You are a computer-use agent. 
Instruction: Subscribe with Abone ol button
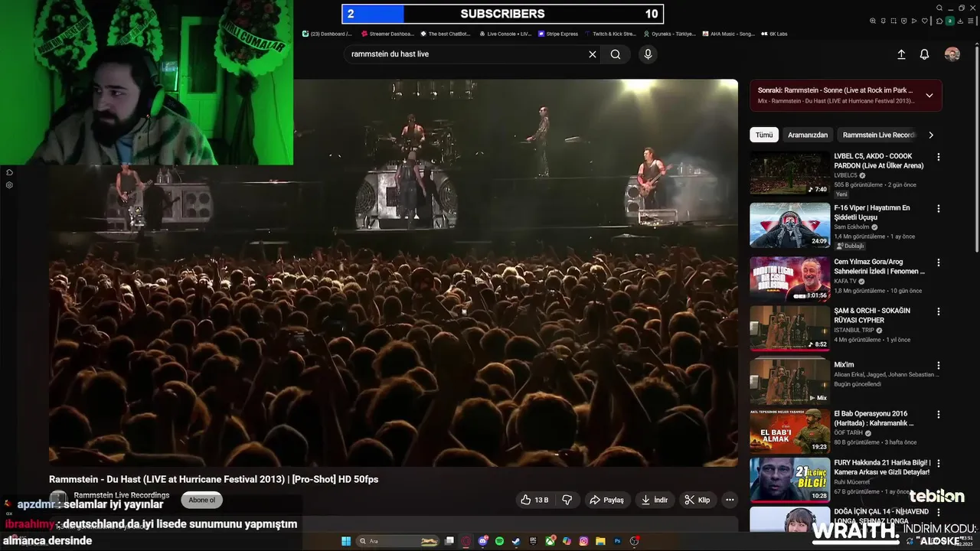[x=202, y=500]
